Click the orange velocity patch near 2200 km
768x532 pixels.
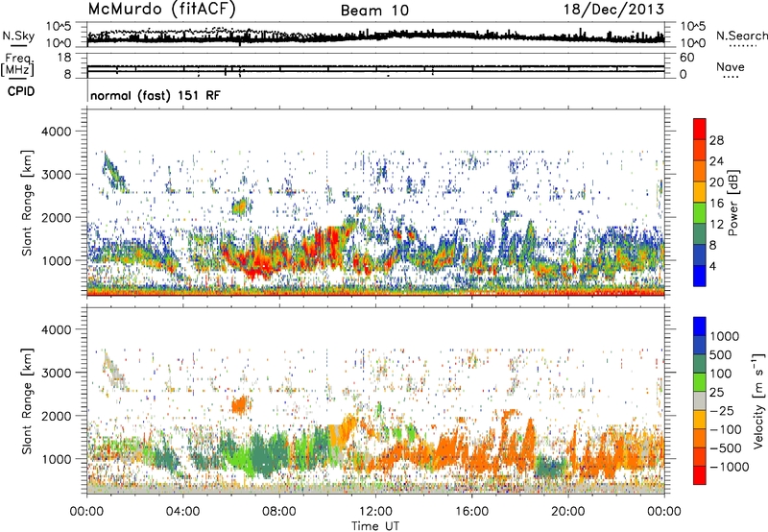pyautogui.click(x=241, y=405)
